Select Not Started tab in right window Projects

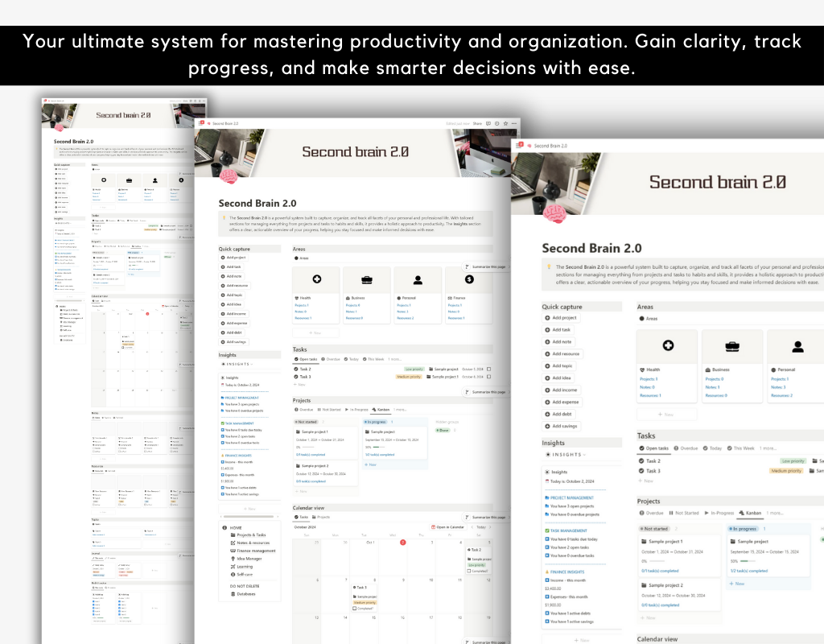pyautogui.click(x=684, y=513)
